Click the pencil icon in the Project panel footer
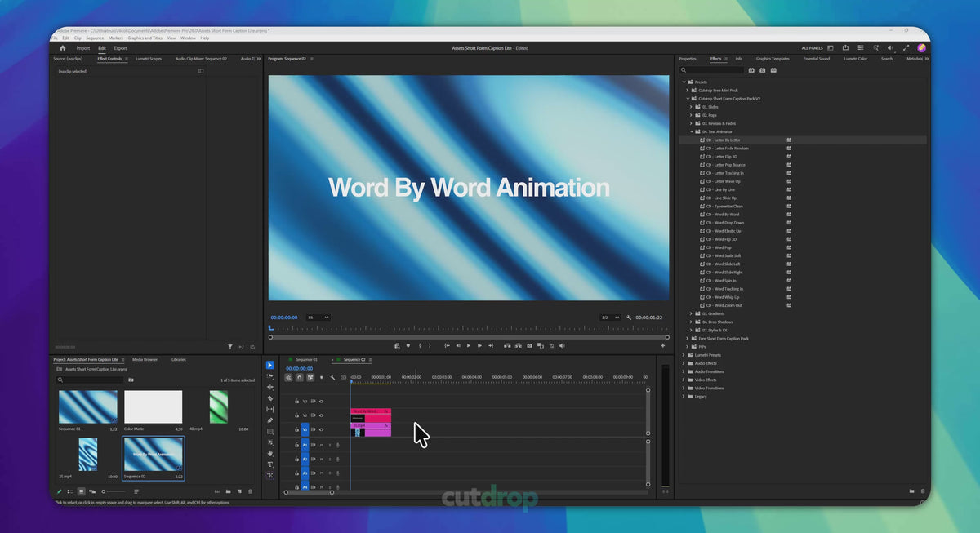 [x=59, y=491]
